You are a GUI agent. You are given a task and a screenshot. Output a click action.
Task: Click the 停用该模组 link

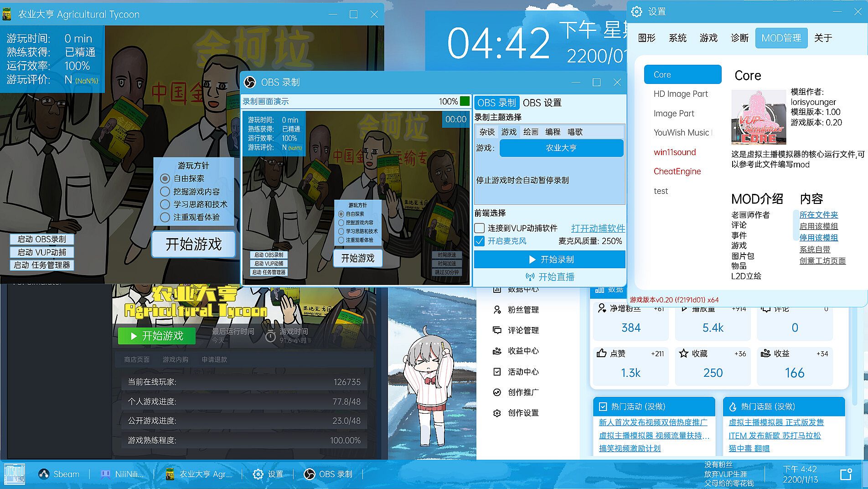coord(819,238)
